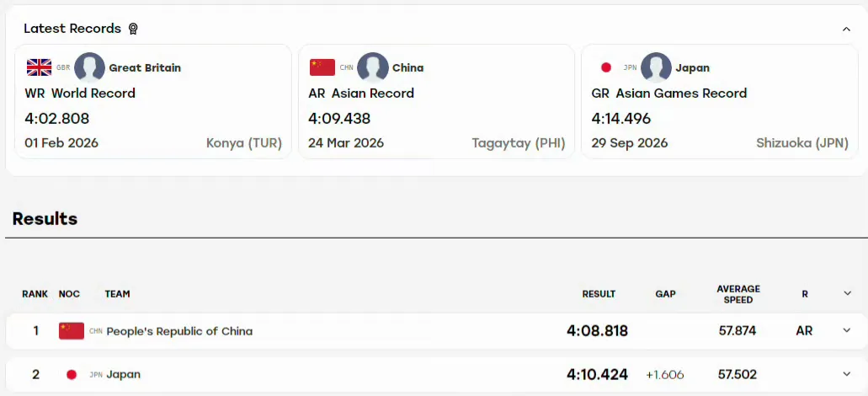Click the Japan athlete avatar in records
This screenshot has height=396, width=868.
[656, 67]
